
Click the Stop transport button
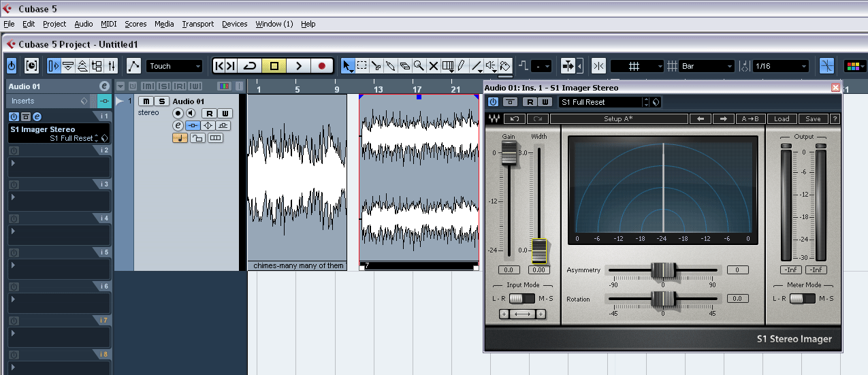coord(274,66)
